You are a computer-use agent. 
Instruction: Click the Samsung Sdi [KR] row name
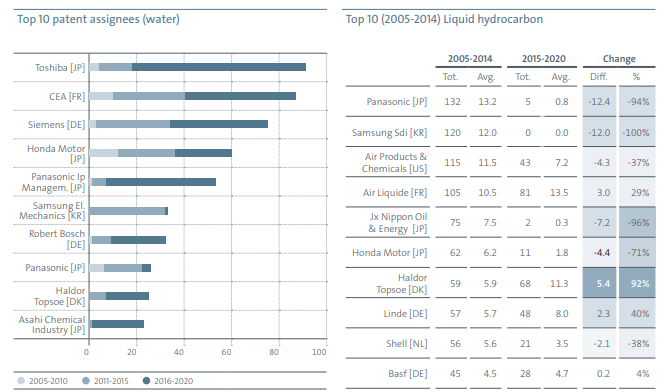[389, 133]
